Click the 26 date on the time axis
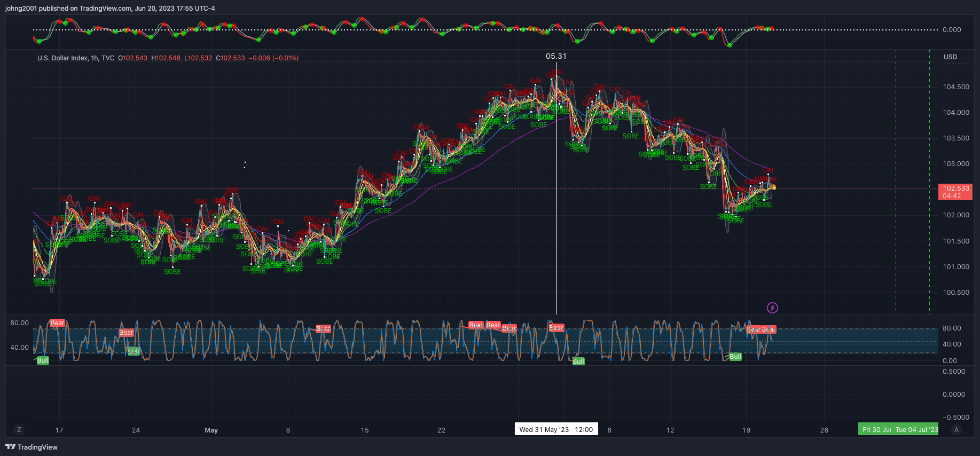 pyautogui.click(x=824, y=430)
